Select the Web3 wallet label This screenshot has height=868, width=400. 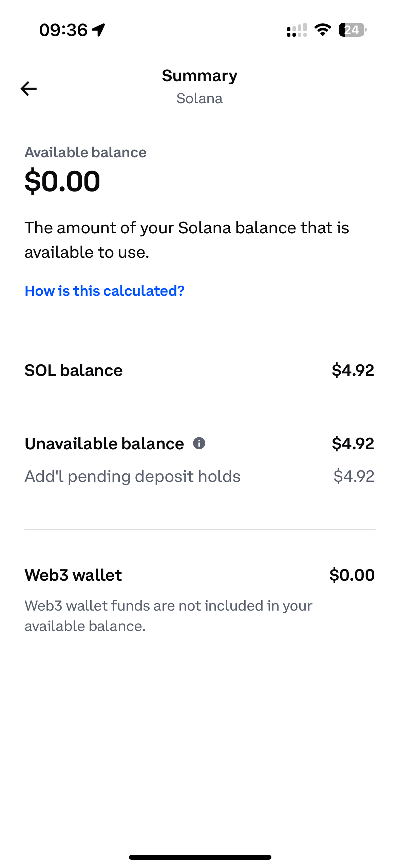pyautogui.click(x=73, y=575)
